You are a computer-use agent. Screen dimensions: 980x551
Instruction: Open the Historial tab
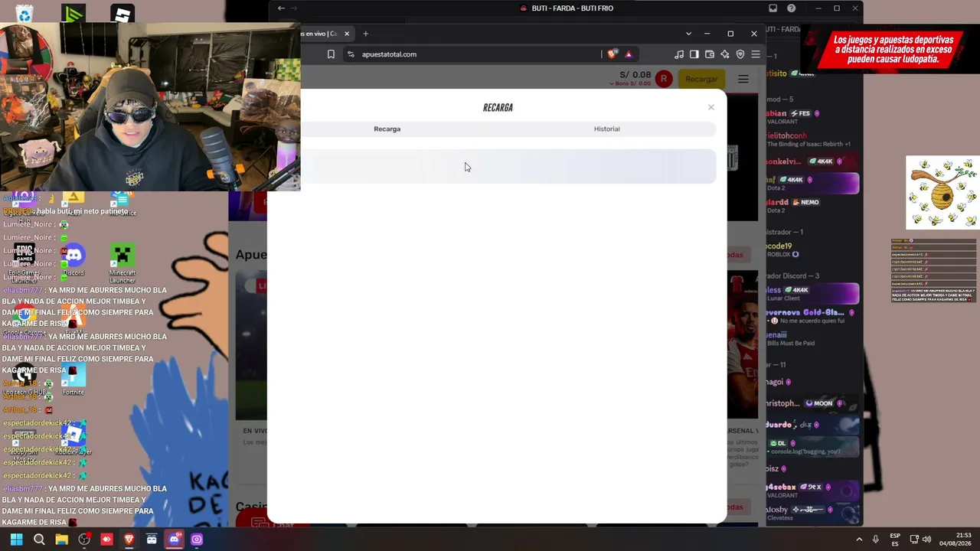coord(607,129)
